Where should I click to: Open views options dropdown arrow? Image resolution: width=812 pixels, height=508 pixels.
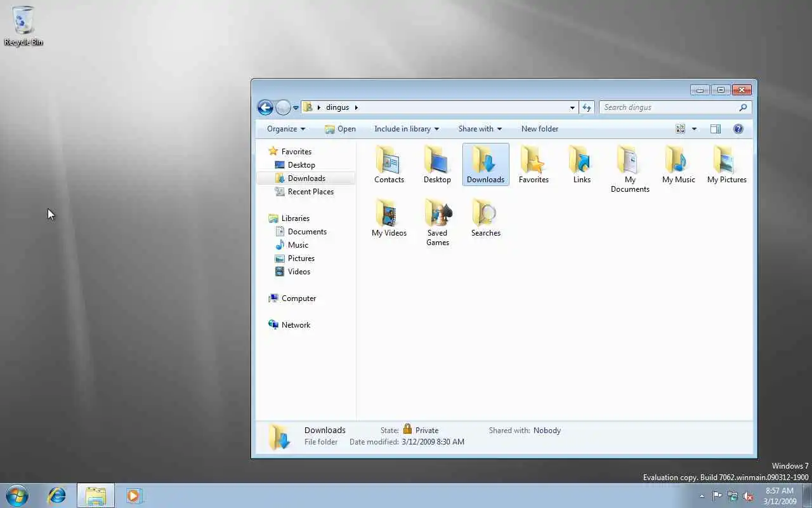click(694, 129)
